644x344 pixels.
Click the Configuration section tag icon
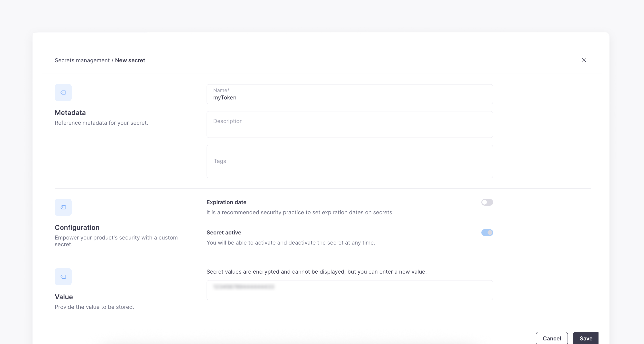63,208
